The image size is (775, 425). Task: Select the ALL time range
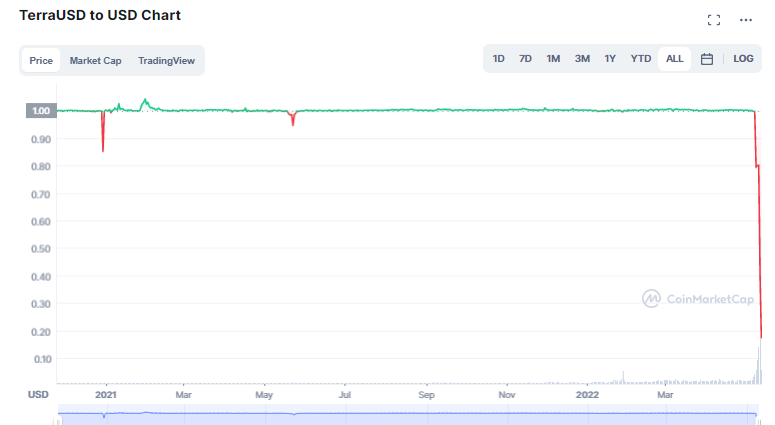(675, 59)
